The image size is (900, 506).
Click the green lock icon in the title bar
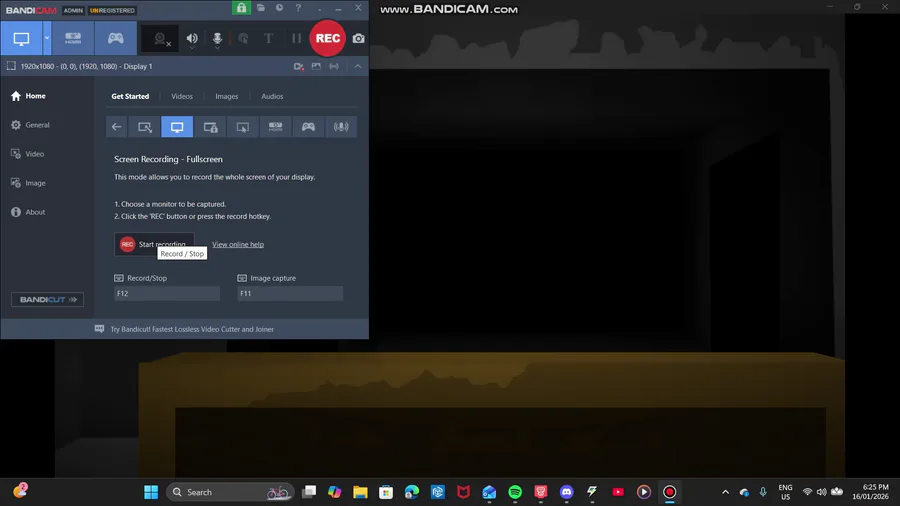(241, 8)
